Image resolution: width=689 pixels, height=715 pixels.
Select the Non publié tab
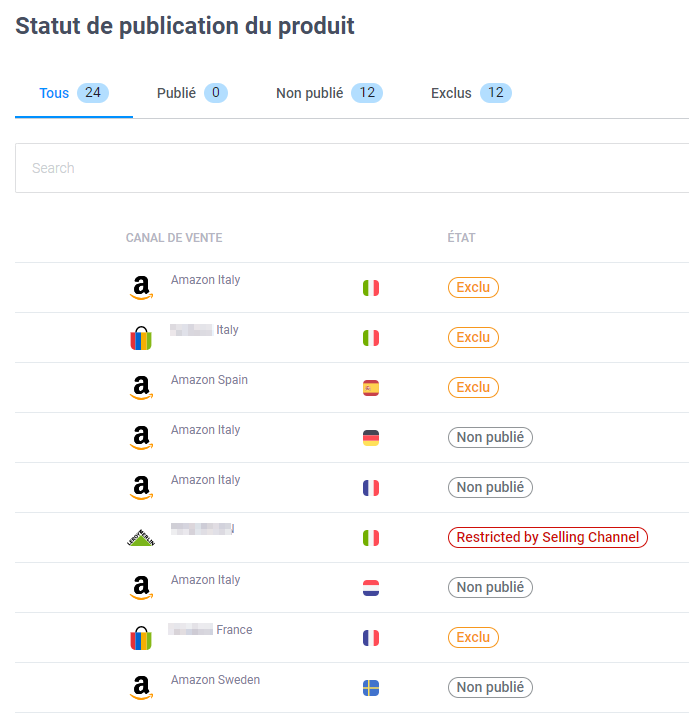pos(328,94)
